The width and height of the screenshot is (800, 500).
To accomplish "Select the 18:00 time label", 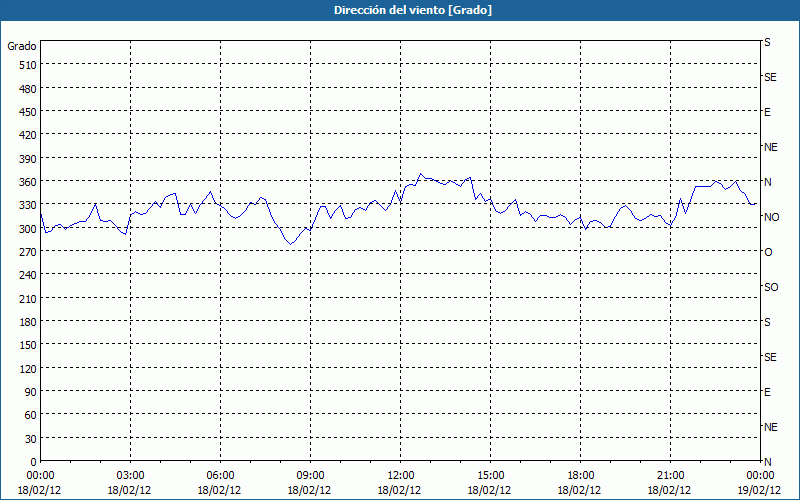I will [x=581, y=476].
